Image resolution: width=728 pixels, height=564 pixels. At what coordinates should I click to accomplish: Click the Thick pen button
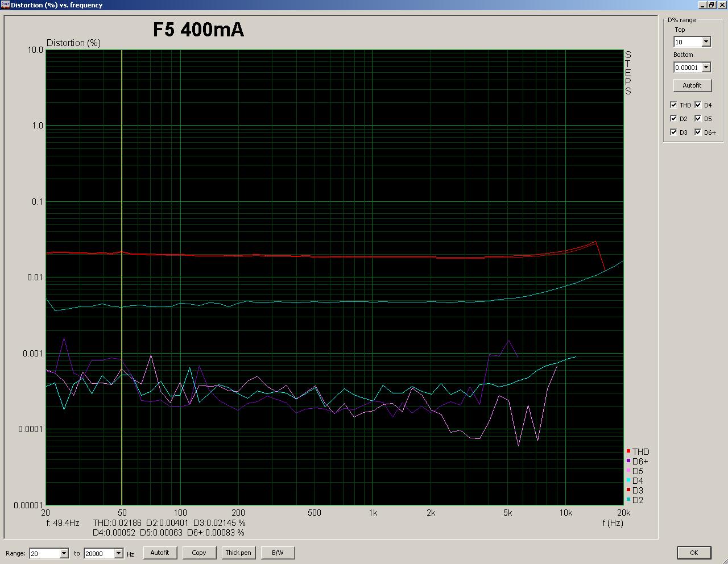tap(238, 553)
